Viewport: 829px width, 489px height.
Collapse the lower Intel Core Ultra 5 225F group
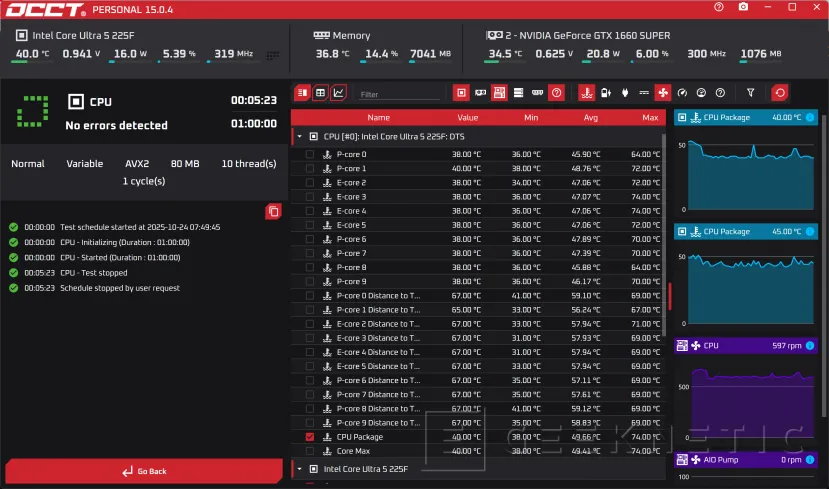click(299, 468)
